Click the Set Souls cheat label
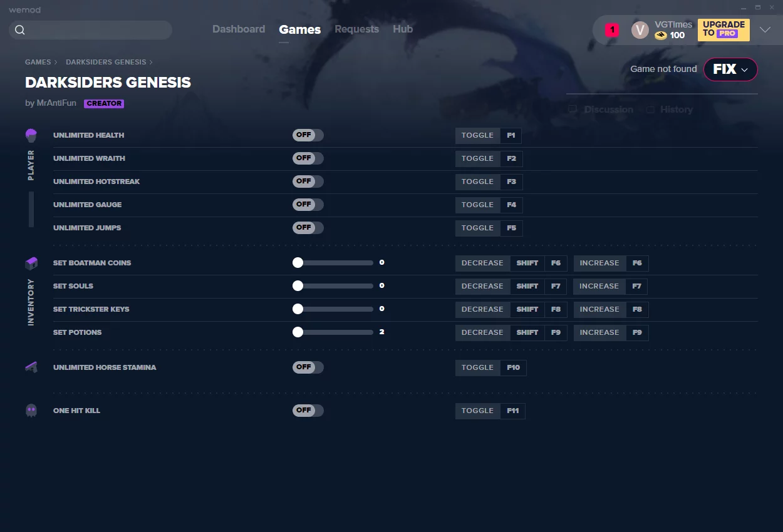This screenshot has width=783, height=532. (73, 286)
